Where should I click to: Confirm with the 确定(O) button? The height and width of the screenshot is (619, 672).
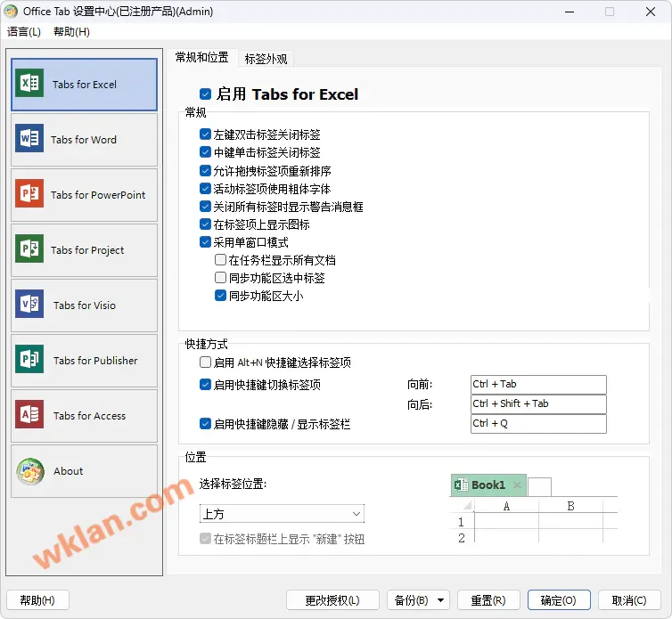click(559, 600)
